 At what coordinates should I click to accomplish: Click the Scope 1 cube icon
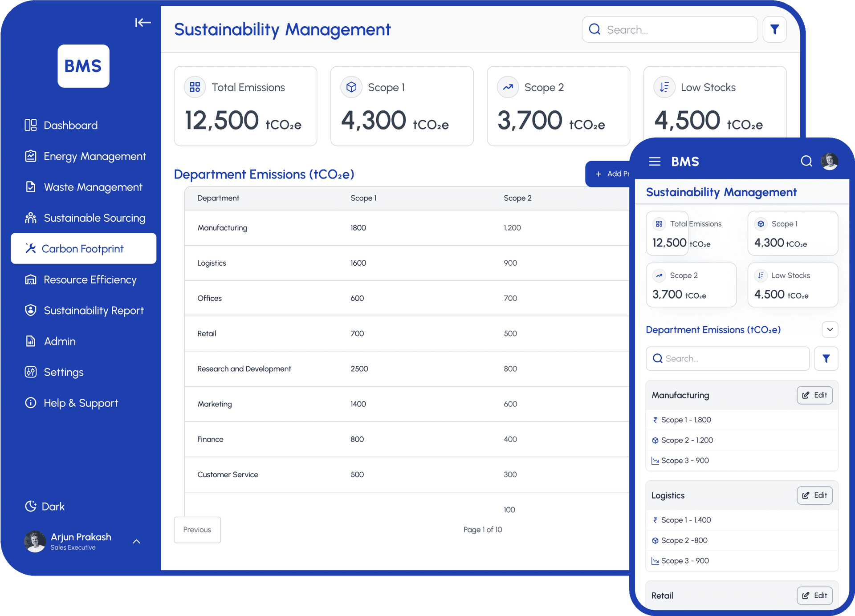coord(351,87)
